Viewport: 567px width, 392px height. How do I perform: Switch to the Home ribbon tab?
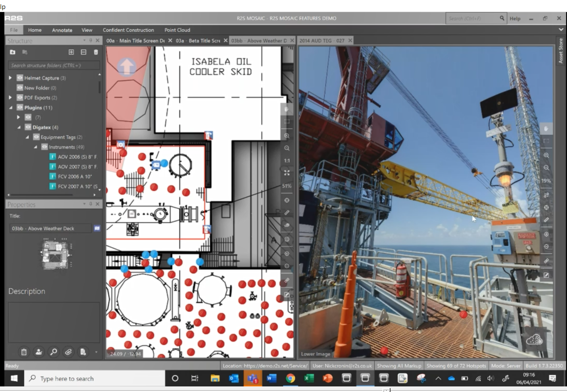pos(35,30)
